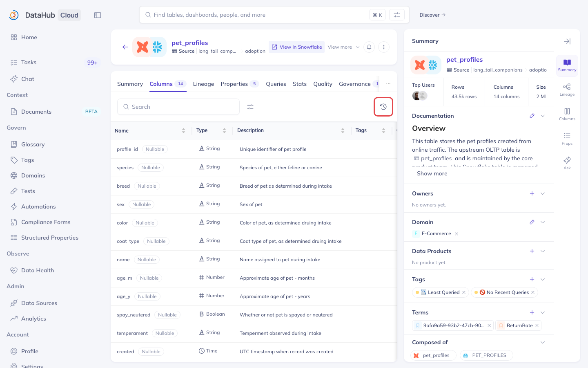The width and height of the screenshot is (588, 368).
Task: Open the Properties tab
Action: pyautogui.click(x=240, y=84)
